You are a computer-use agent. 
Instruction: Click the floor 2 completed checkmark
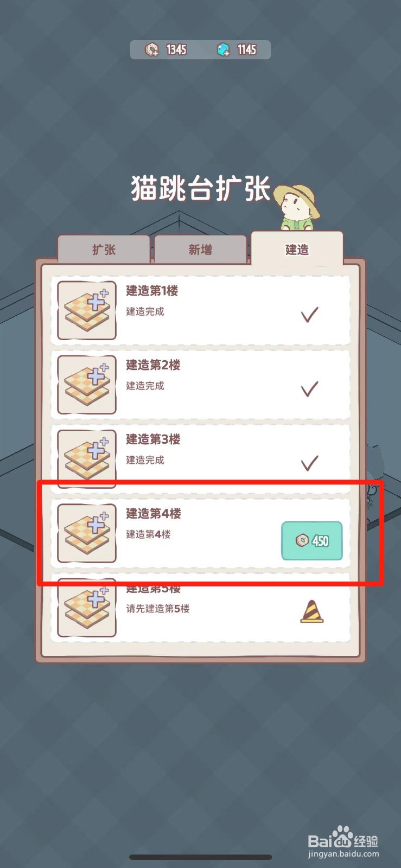309,389
